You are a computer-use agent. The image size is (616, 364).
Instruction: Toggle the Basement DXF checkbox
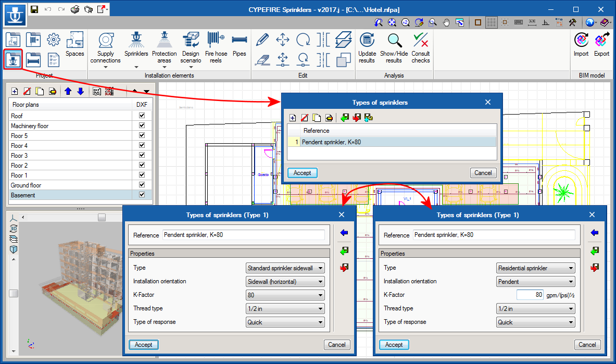(x=142, y=195)
